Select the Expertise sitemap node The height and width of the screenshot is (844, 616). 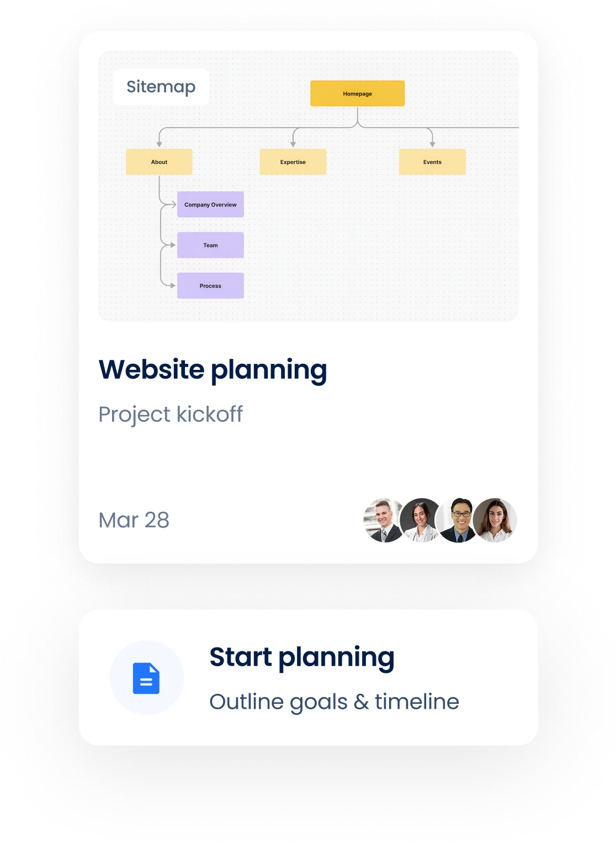[x=293, y=162]
